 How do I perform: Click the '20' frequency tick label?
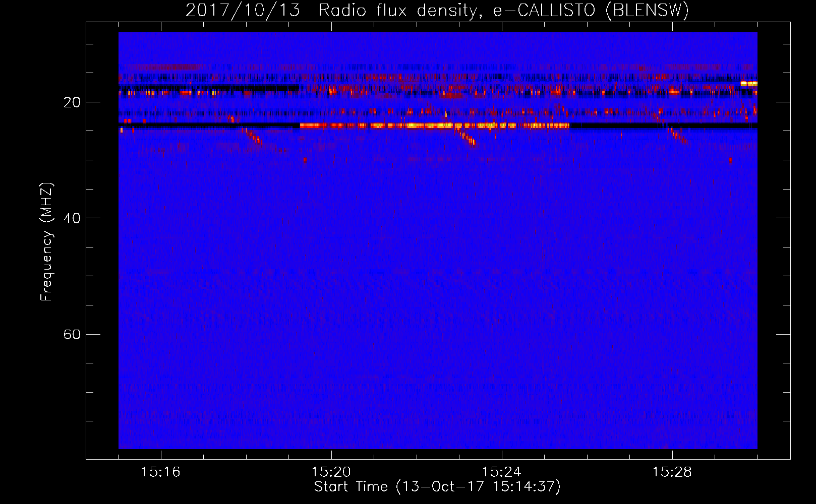coord(72,102)
